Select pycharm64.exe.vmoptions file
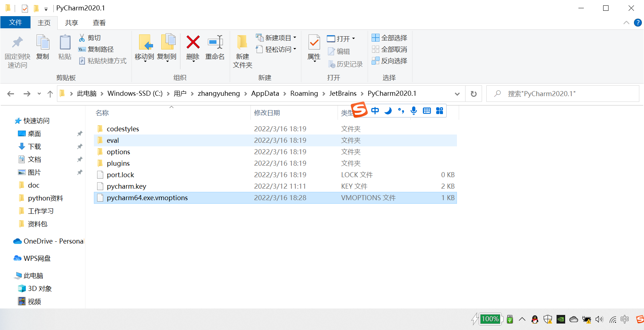644x330 pixels. [x=275, y=198]
